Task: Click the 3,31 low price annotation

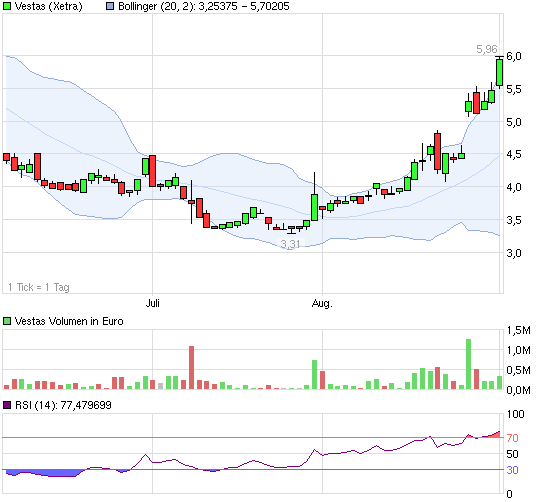Action: point(290,244)
